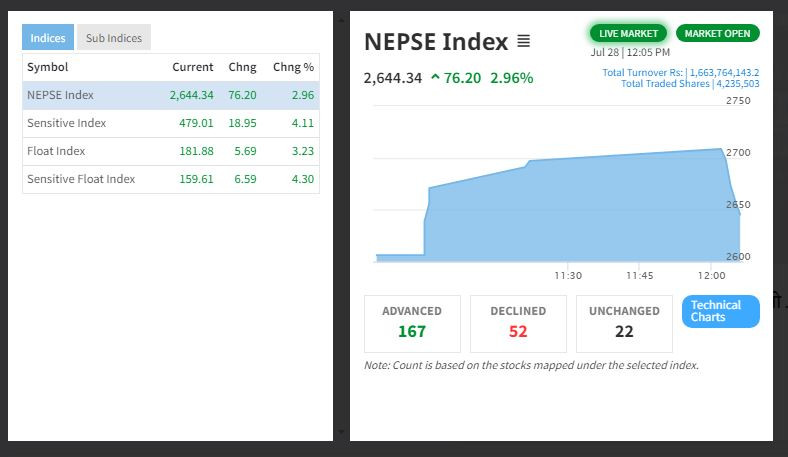Click the 12:00 label on chart axis
The height and width of the screenshot is (457, 788).
pyautogui.click(x=711, y=276)
